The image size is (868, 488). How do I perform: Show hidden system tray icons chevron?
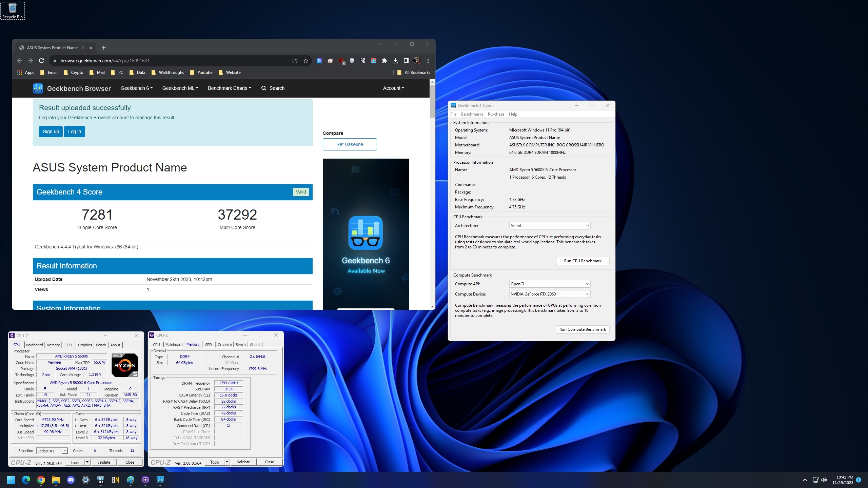point(805,480)
